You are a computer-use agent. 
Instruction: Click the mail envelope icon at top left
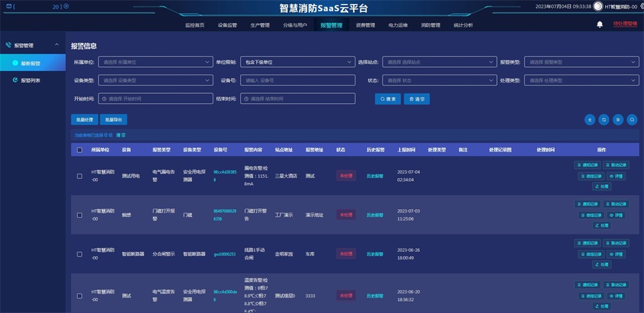coord(9,6)
